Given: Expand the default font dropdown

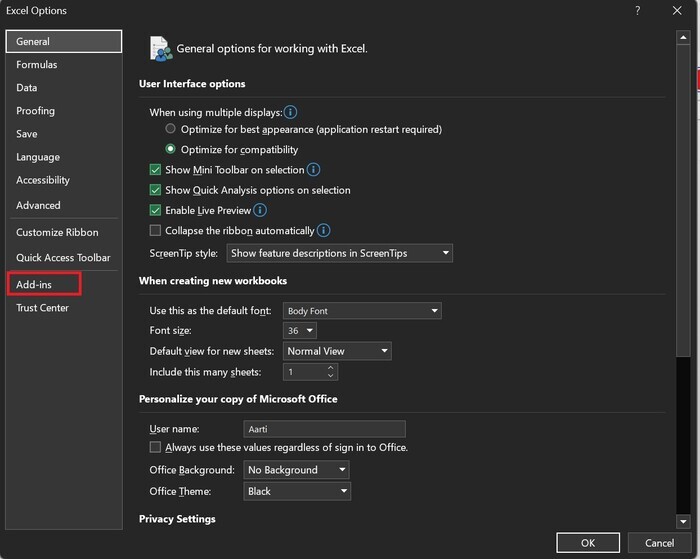Looking at the screenshot, I should [x=362, y=311].
